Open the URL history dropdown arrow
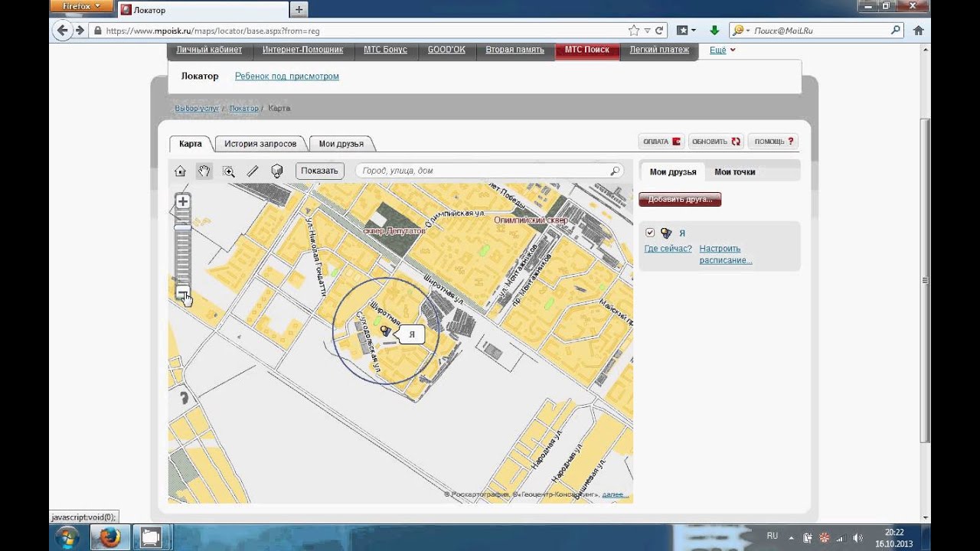The width and height of the screenshot is (980, 551). point(648,31)
